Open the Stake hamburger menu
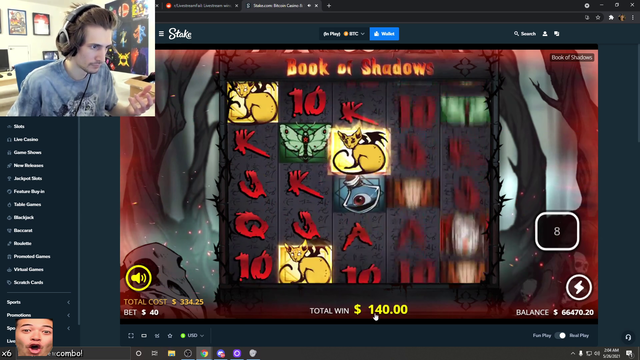This screenshot has width=640, height=360. tap(161, 34)
